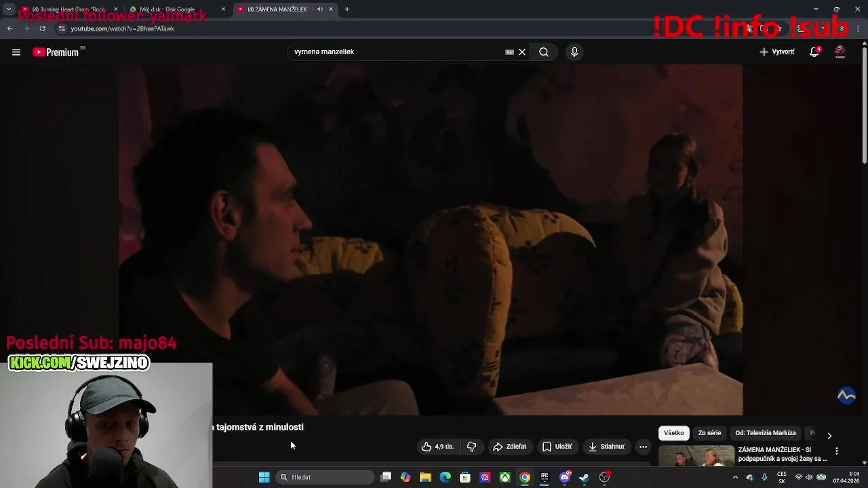Launch Microsoft Edge from taskbar
The width and height of the screenshot is (868, 488).
pos(445,477)
